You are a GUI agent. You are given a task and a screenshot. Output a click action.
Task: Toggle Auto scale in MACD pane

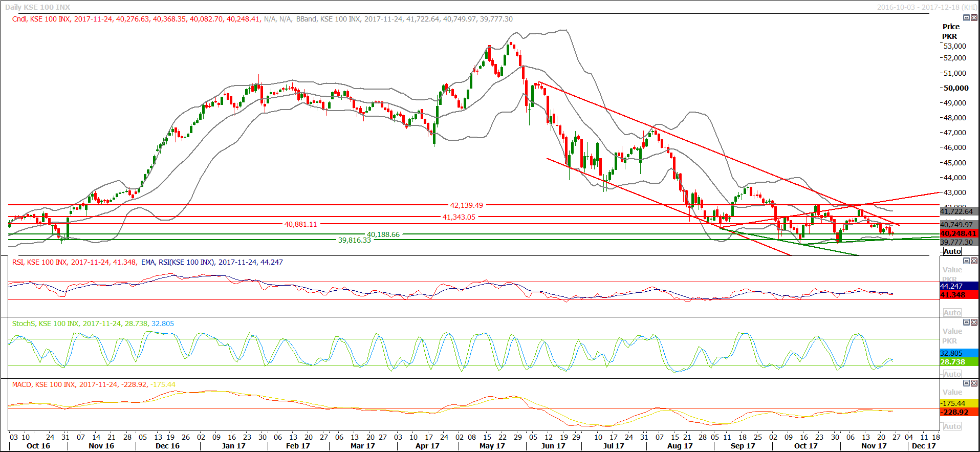[952, 426]
